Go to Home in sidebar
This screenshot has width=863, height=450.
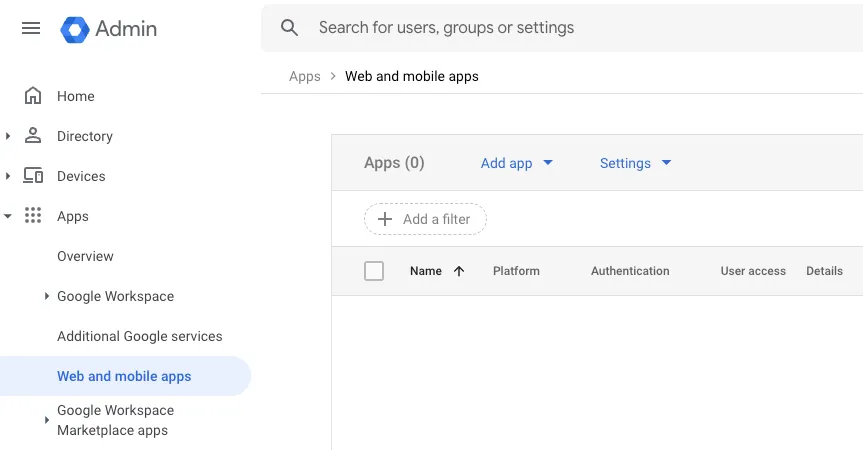click(x=75, y=96)
